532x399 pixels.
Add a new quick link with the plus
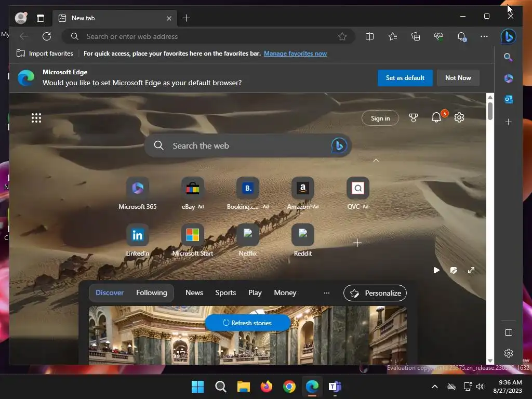(357, 243)
